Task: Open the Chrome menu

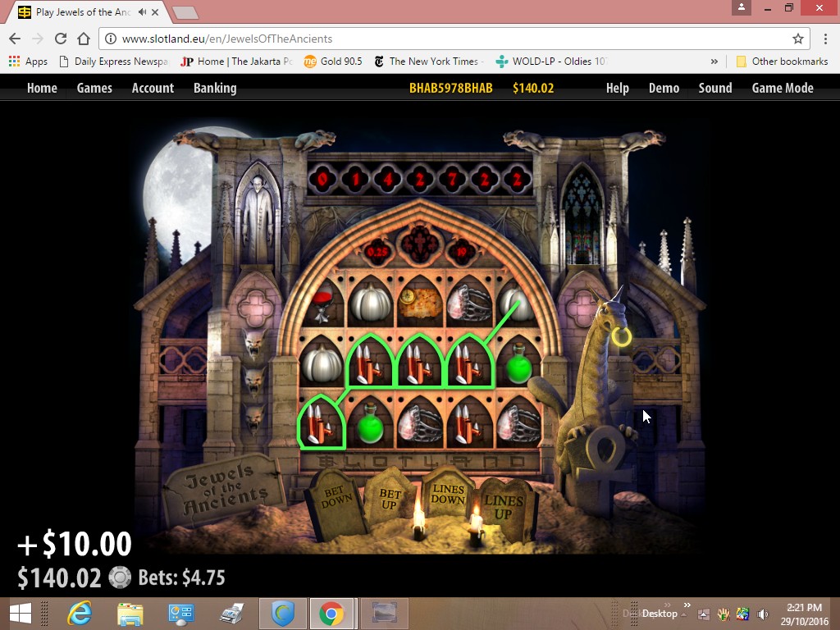Action: [x=825, y=39]
